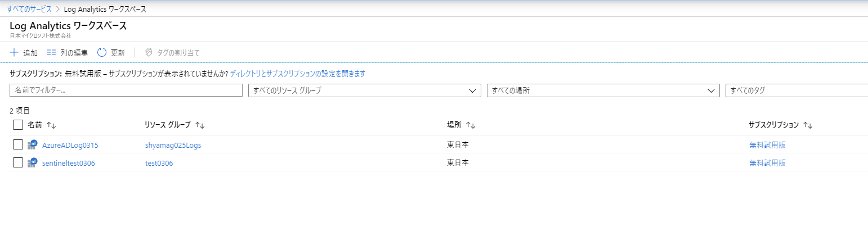Screen dimensions: 868x245
Task: Click the タグの割り当て tag icon
Action: (x=149, y=53)
